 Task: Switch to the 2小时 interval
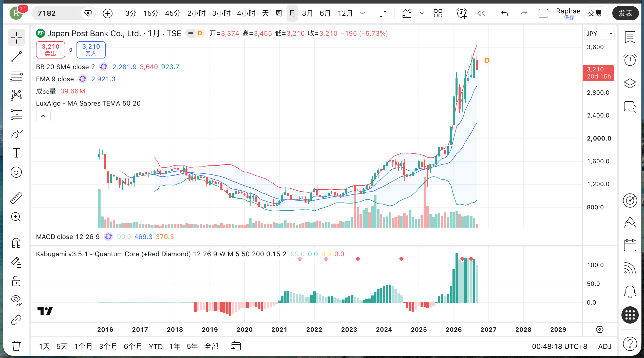196,13
